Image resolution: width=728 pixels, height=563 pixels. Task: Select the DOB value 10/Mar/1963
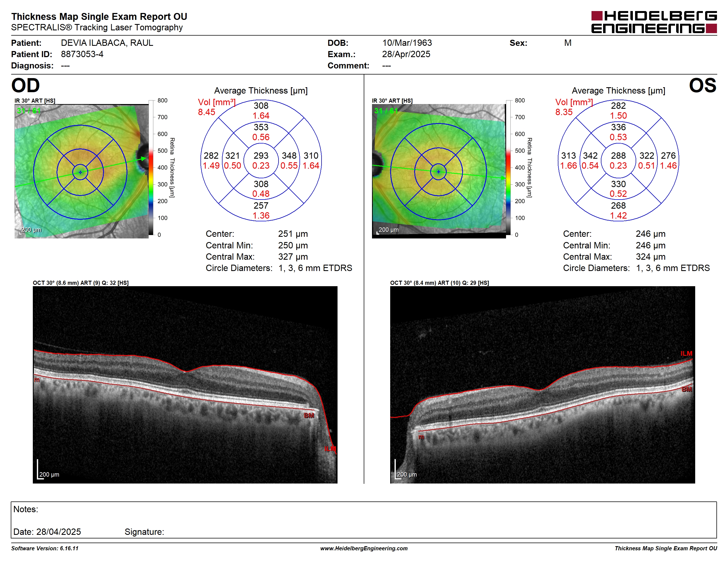coord(407,43)
